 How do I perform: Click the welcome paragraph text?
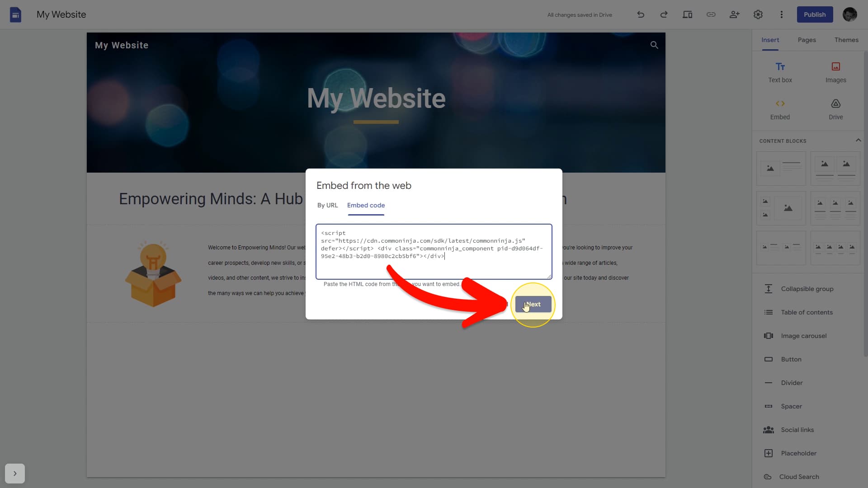coord(257,270)
